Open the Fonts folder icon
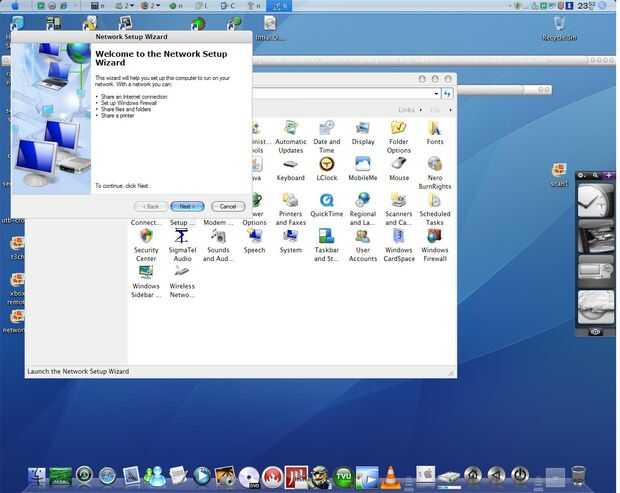This screenshot has width=620, height=493. (435, 133)
